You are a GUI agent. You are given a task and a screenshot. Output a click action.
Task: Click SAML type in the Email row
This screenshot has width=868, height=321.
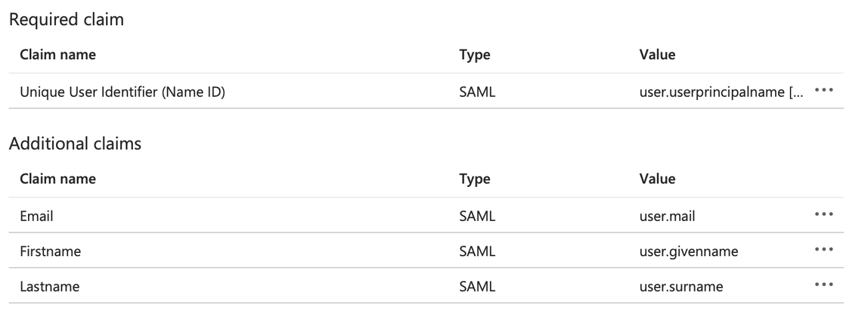point(476,217)
